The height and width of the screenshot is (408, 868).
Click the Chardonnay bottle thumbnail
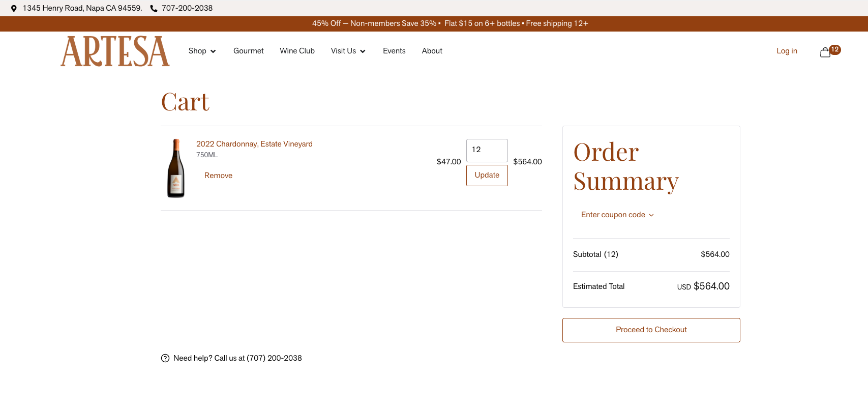pyautogui.click(x=176, y=168)
